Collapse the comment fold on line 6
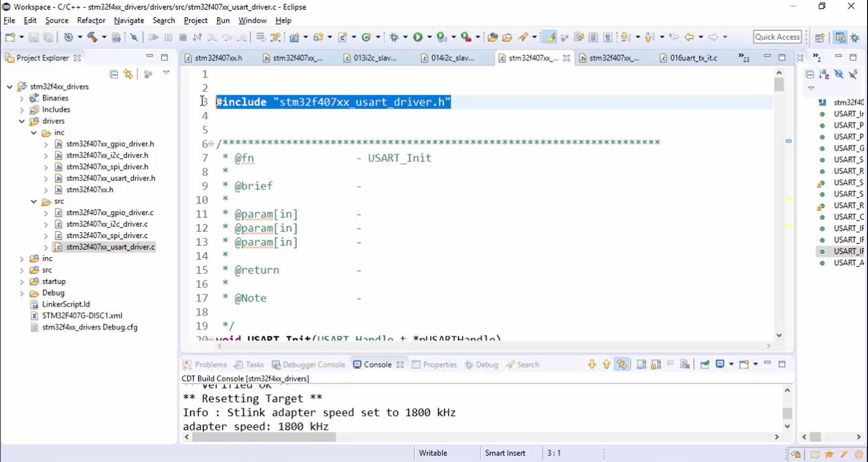 [x=211, y=144]
